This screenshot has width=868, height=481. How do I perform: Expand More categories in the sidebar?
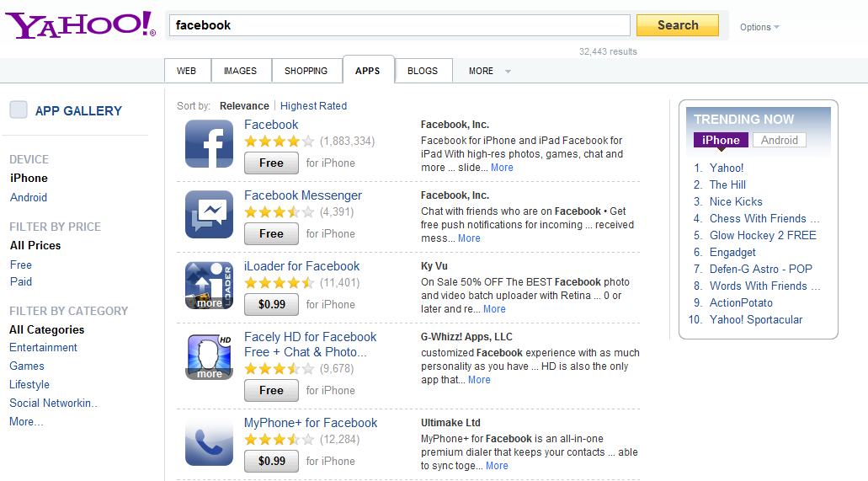(x=26, y=422)
